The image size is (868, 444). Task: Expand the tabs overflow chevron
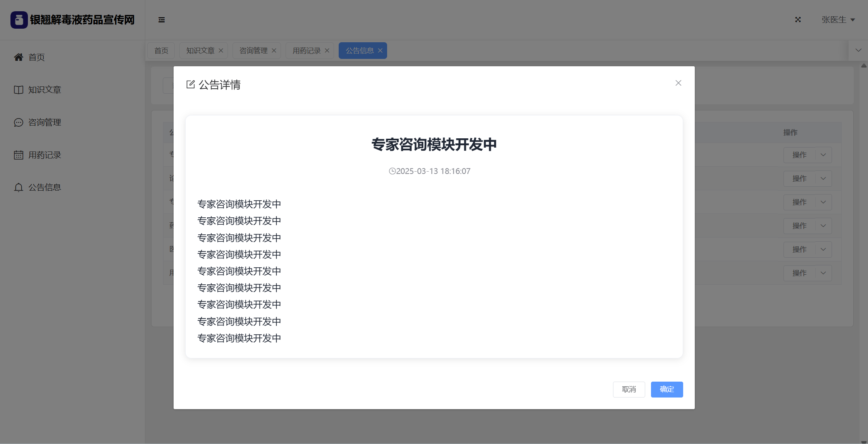[858, 50]
